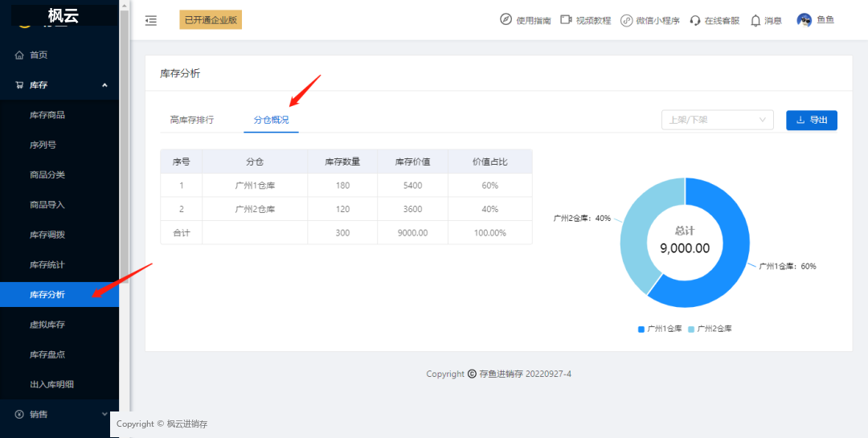The image size is (868, 438).
Task: Click the 库存数量 column header
Action: [x=342, y=162]
